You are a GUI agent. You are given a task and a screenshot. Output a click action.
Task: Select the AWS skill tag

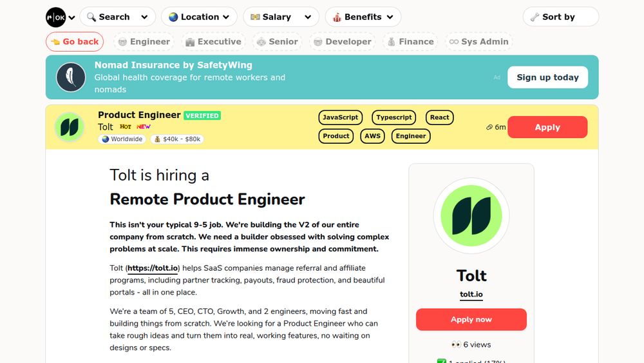tap(372, 136)
